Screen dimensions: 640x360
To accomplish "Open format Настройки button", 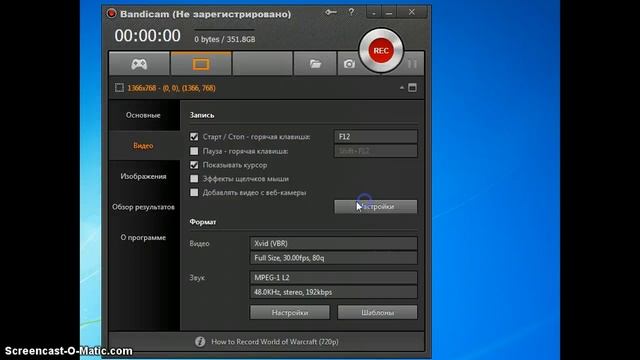I will (x=290, y=313).
